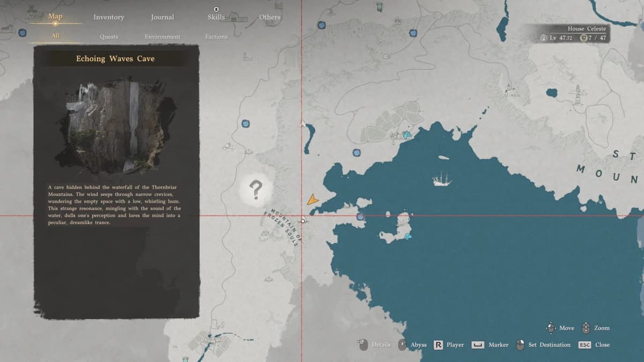Viewport: 644px width, 362px height.
Task: Filter map by Quests
Action: (109, 37)
